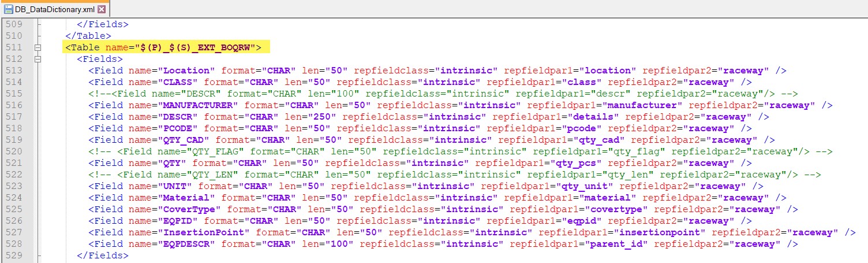The image size is (868, 263).
Task: Click the "QTY_CAD" field name value
Action: click(x=184, y=140)
